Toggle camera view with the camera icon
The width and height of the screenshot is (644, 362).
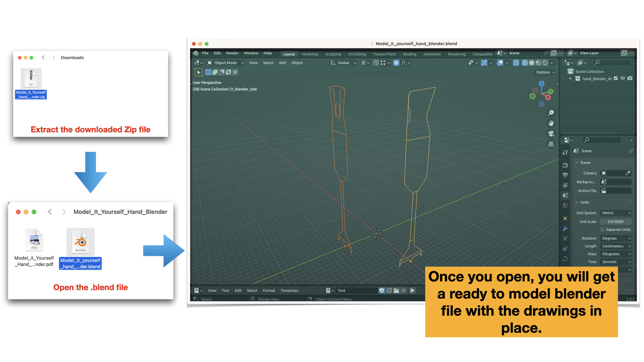551,134
